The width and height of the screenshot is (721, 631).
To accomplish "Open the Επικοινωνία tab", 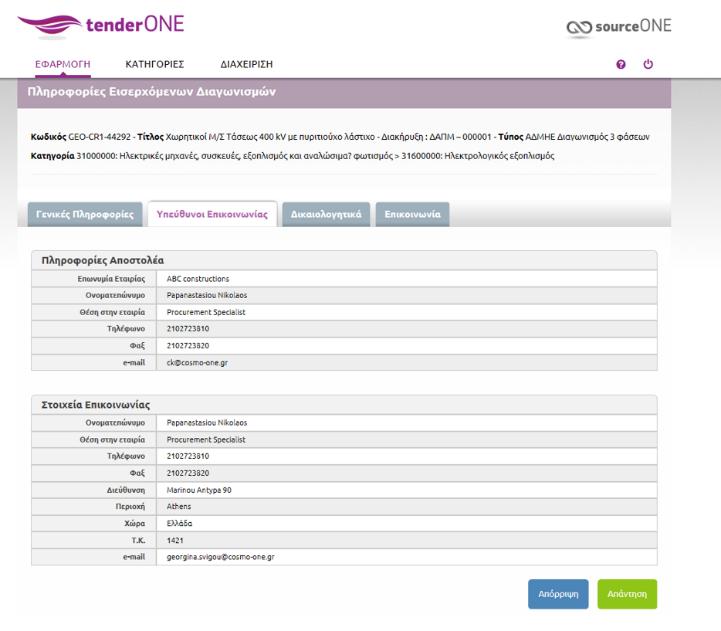I will pyautogui.click(x=412, y=214).
